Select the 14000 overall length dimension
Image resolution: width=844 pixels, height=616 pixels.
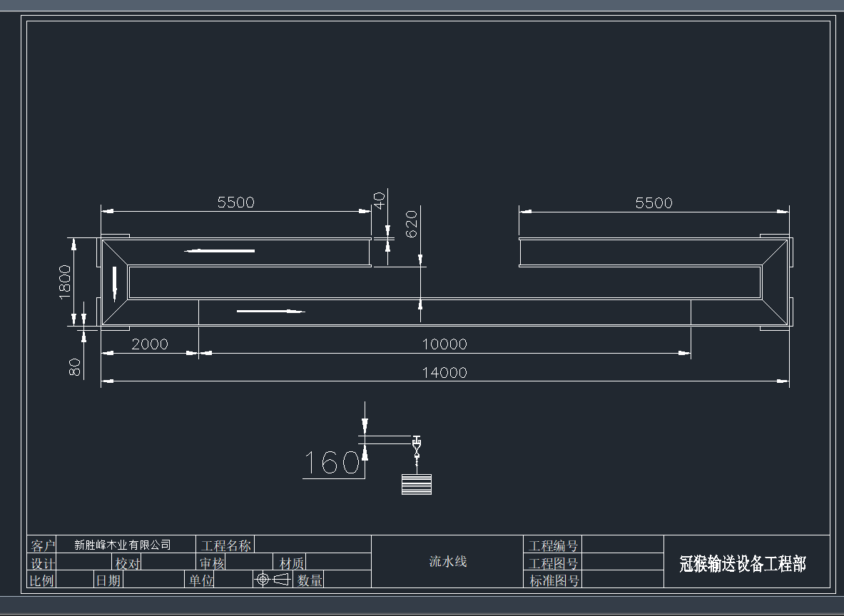444,373
